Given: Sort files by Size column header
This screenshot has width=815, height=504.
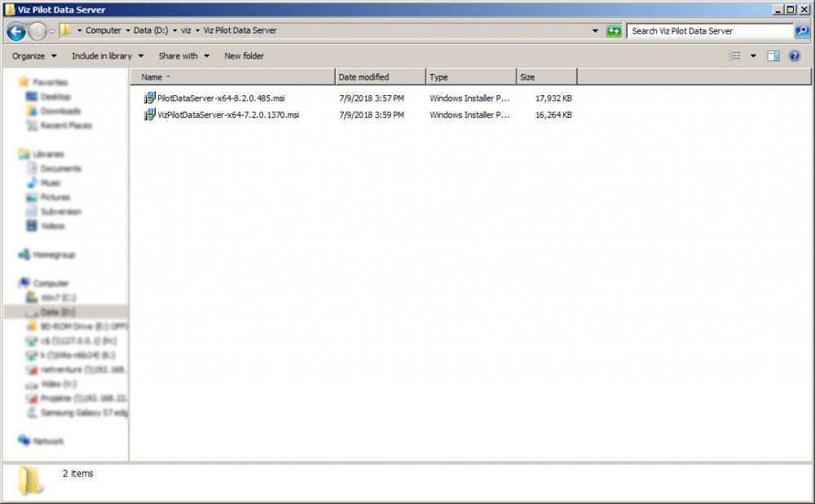Looking at the screenshot, I should click(x=546, y=77).
